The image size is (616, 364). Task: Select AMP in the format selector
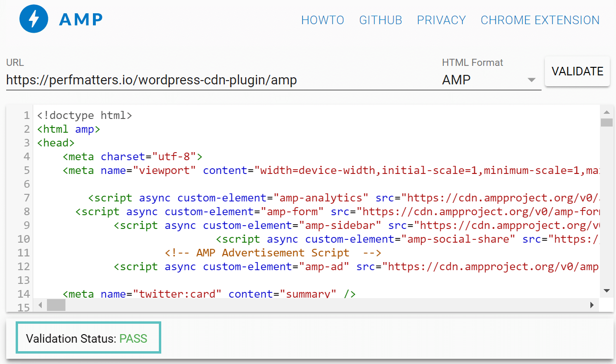pyautogui.click(x=456, y=80)
